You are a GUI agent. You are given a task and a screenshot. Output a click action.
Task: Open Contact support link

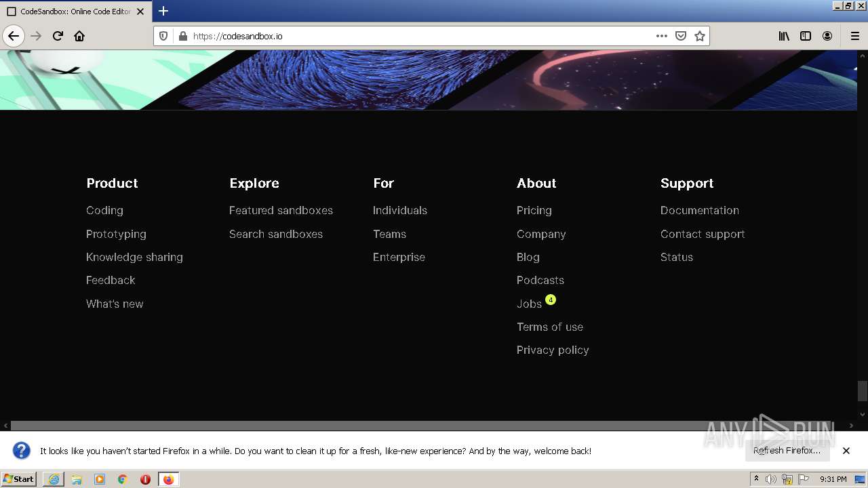[x=703, y=234]
